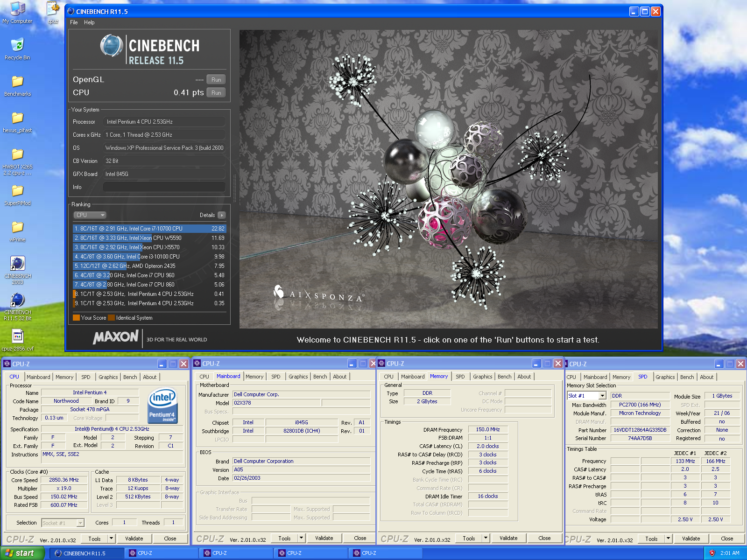747x560 pixels.
Task: Click the Intel Pentium 4 logo in CPU-Z
Action: pyautogui.click(x=162, y=406)
